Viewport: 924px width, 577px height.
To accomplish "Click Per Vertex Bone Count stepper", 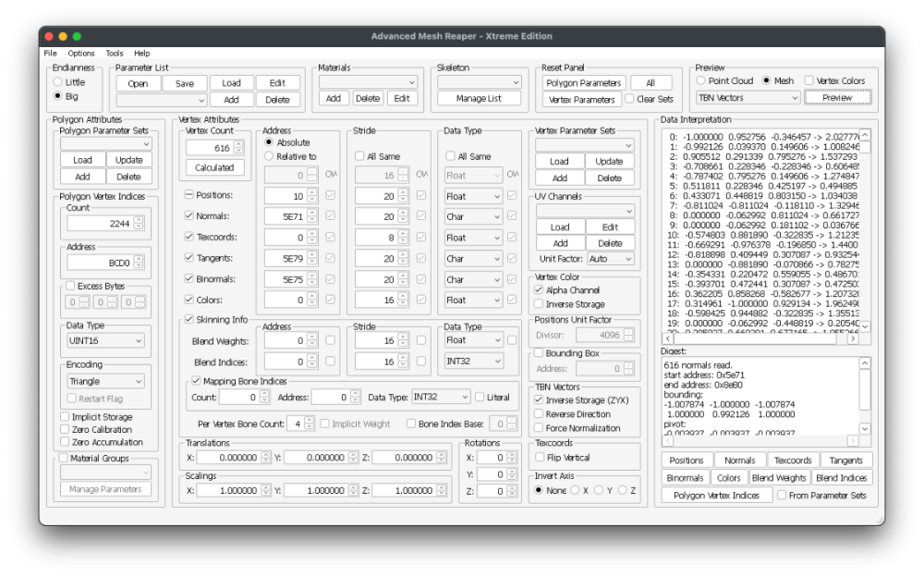I will (309, 424).
